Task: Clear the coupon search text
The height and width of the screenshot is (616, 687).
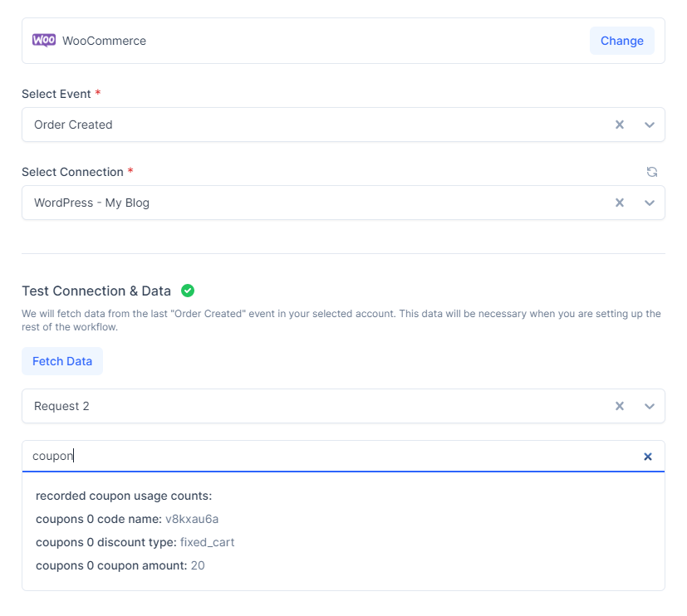Action: (x=648, y=457)
